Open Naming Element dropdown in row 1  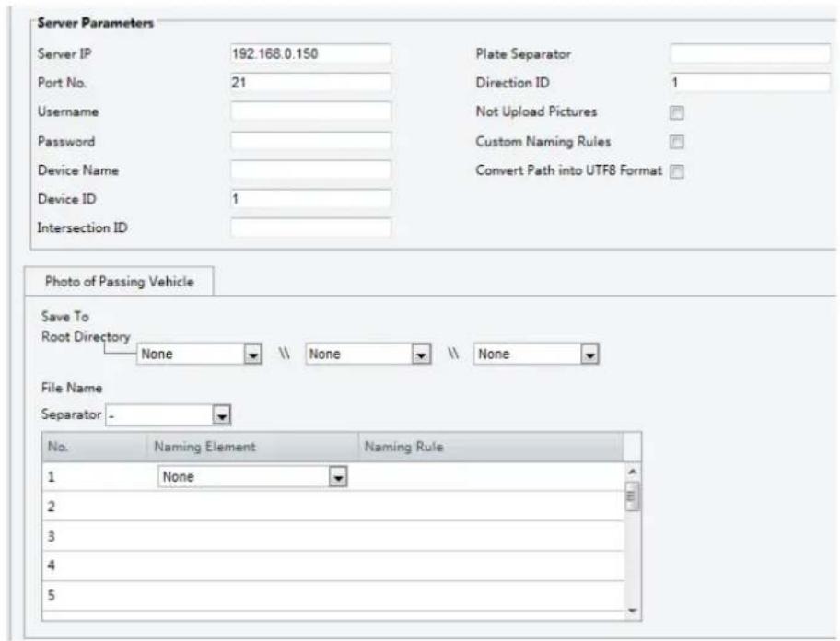(252, 476)
